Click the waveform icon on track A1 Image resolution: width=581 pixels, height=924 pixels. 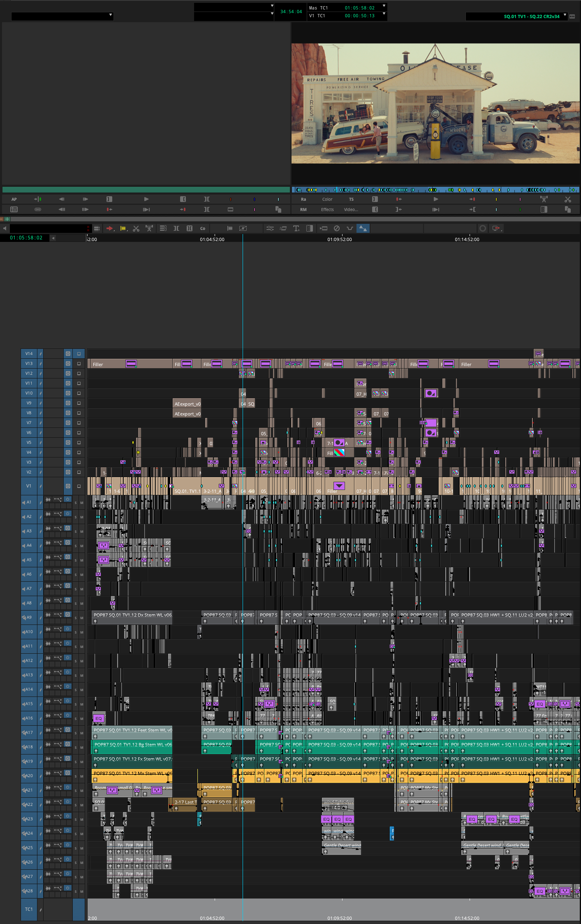[x=48, y=499]
